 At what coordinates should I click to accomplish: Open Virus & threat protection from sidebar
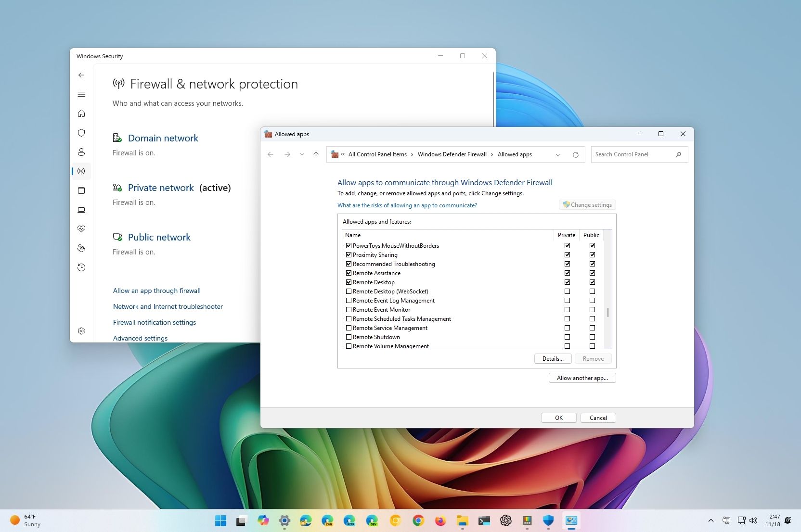81,133
